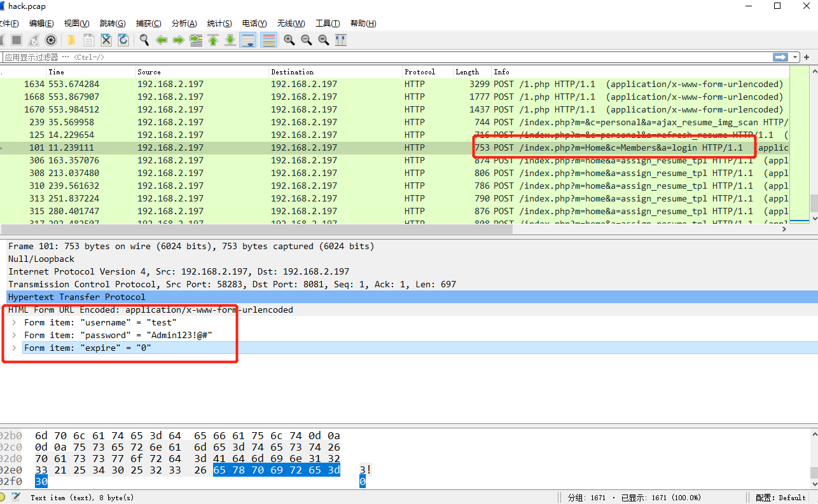818x504 pixels.
Task: Open the 统计(S) menu
Action: coord(219,24)
